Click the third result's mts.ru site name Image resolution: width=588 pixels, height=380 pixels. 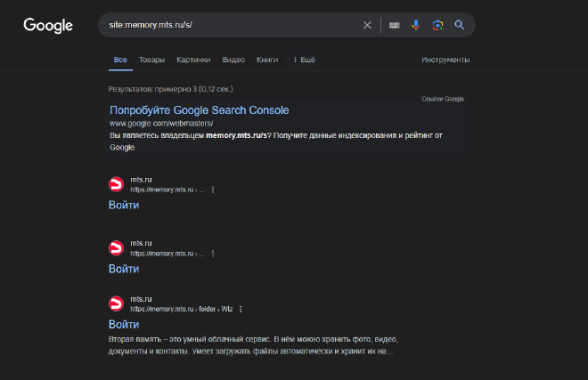(141, 299)
